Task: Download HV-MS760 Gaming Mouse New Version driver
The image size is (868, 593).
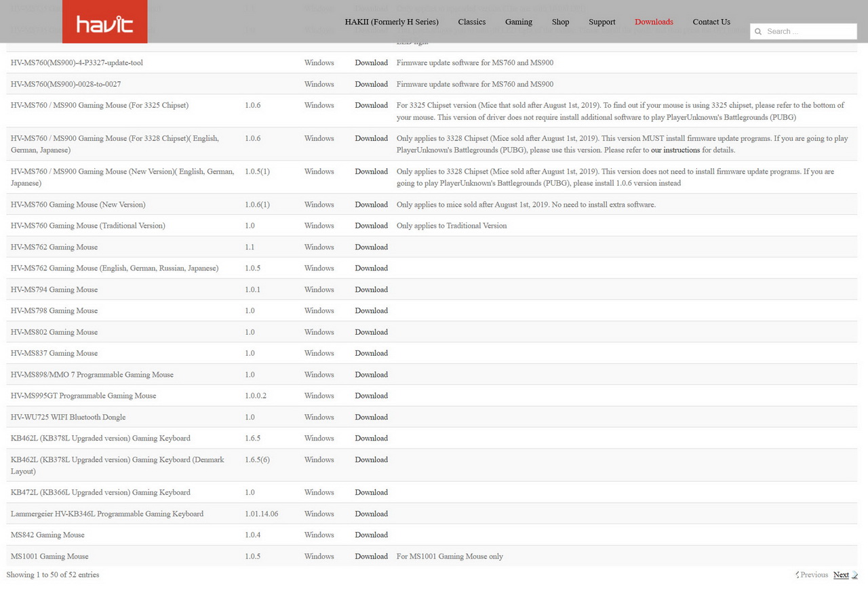Action: click(371, 205)
